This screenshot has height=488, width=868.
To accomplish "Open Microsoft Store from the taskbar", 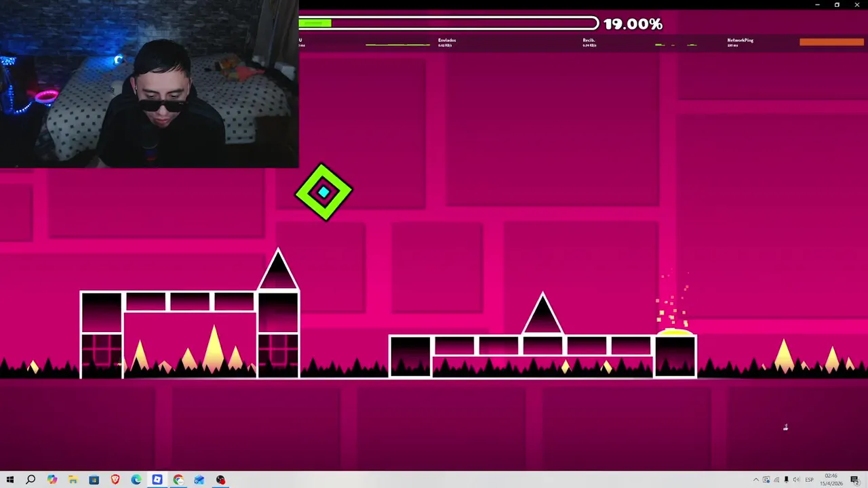I will (x=94, y=480).
